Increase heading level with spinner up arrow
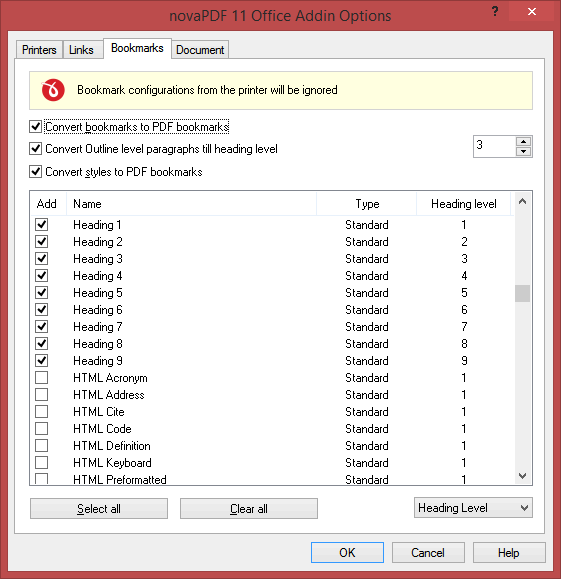This screenshot has height=579, width=561. coord(523,142)
